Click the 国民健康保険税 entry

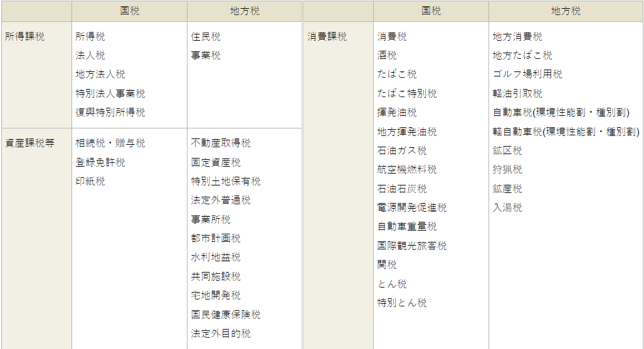(x=226, y=315)
